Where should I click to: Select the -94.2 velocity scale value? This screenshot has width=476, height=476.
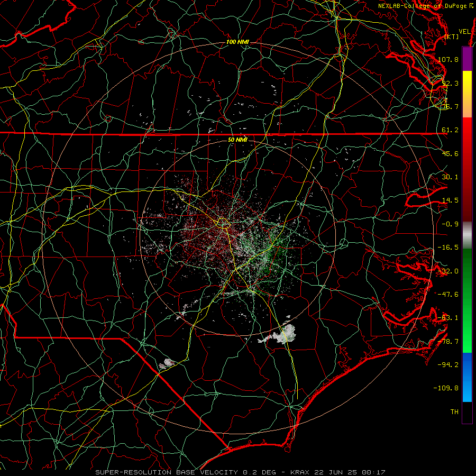point(448,365)
